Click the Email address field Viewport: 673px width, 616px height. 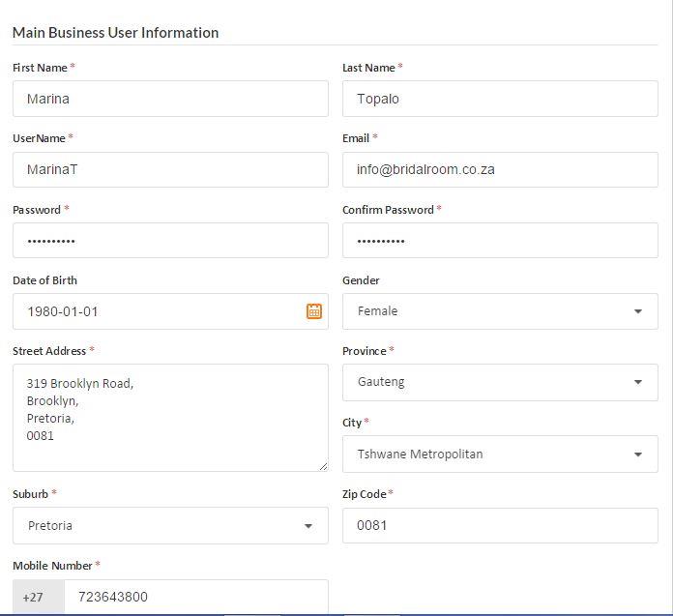point(500,169)
